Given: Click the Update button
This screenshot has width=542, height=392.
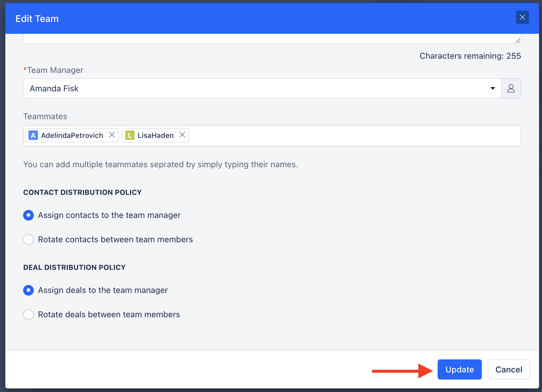Looking at the screenshot, I should tap(460, 369).
